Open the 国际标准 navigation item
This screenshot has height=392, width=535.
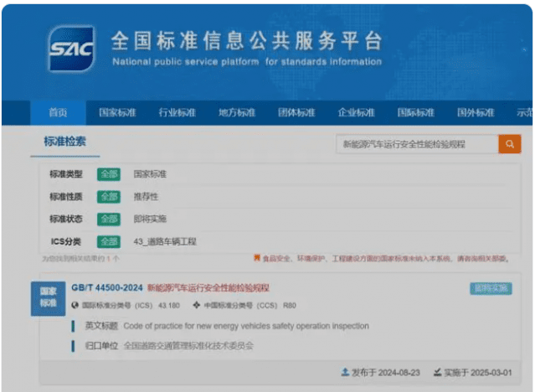[415, 113]
